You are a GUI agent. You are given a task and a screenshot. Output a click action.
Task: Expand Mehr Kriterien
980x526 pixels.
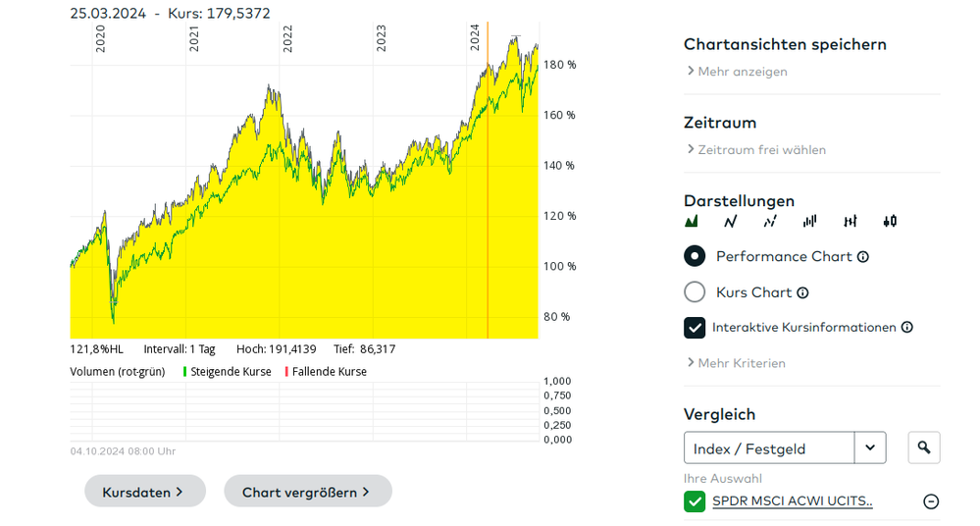(x=737, y=363)
